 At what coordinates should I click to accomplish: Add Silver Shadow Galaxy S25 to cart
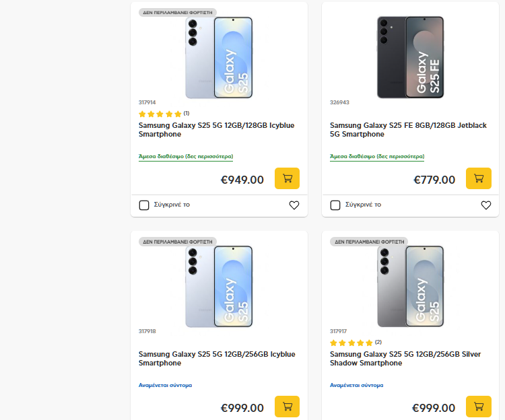click(479, 407)
